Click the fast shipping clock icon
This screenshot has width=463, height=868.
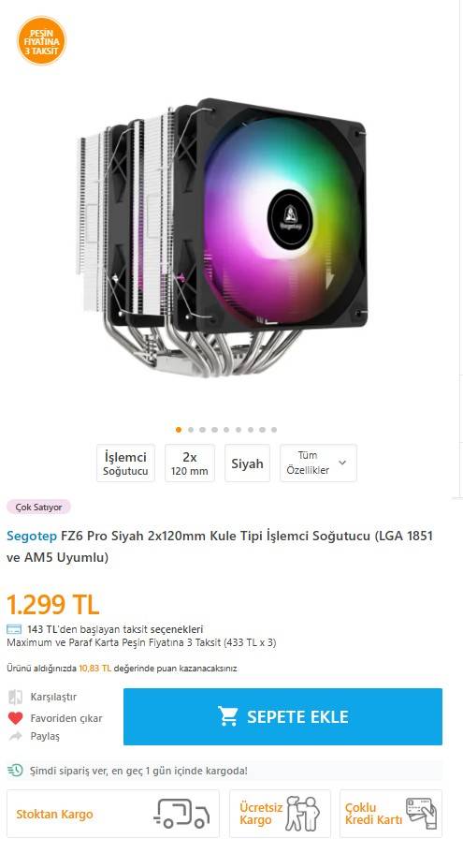point(16,770)
